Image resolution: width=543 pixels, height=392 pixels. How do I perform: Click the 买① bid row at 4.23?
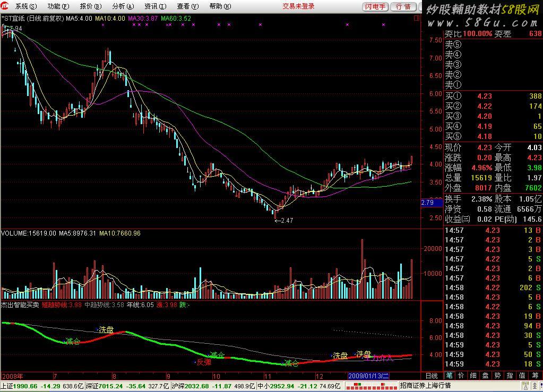coord(493,96)
